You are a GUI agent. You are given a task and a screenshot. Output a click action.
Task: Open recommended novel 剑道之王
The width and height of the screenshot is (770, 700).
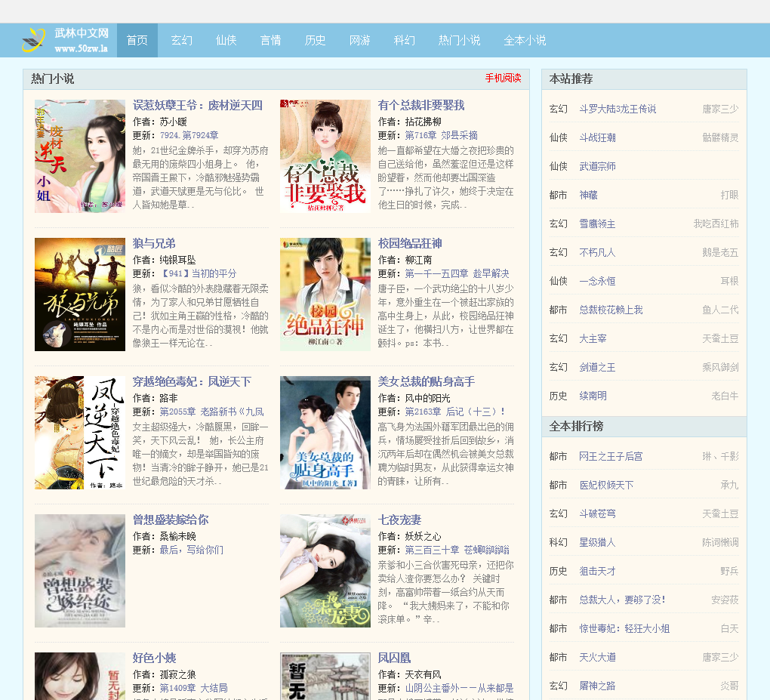(598, 368)
